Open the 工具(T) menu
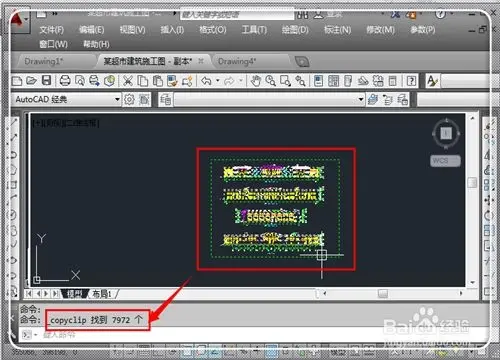The image size is (500, 360). pyautogui.click(x=254, y=30)
